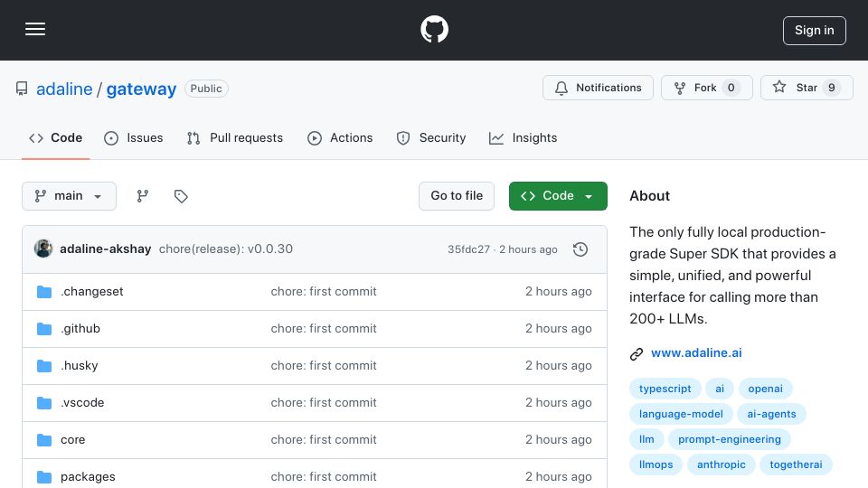The width and height of the screenshot is (868, 488).
Task: Open core row commit message
Action: pyautogui.click(x=324, y=440)
